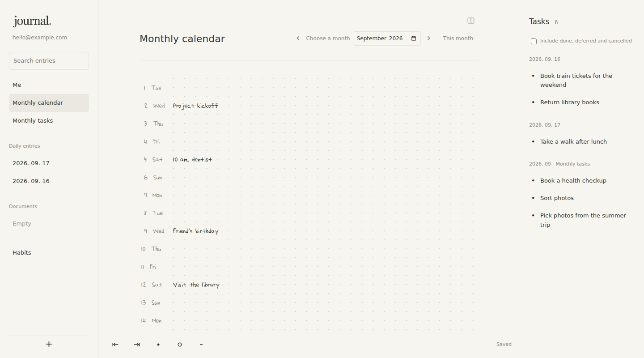Click the Visit the library calendar entry

196,285
